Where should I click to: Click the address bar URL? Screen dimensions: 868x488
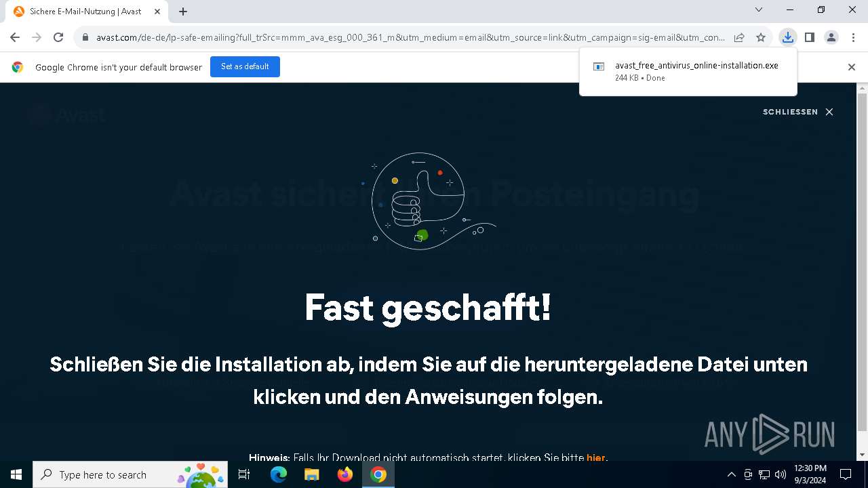click(x=410, y=38)
